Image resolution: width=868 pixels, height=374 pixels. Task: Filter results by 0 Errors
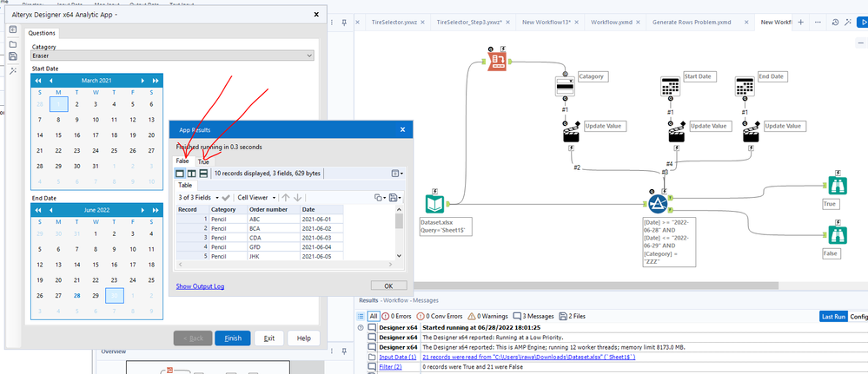point(397,317)
